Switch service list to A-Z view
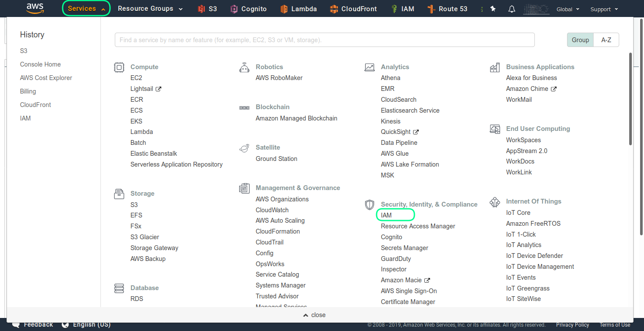The height and width of the screenshot is (331, 644). (606, 40)
